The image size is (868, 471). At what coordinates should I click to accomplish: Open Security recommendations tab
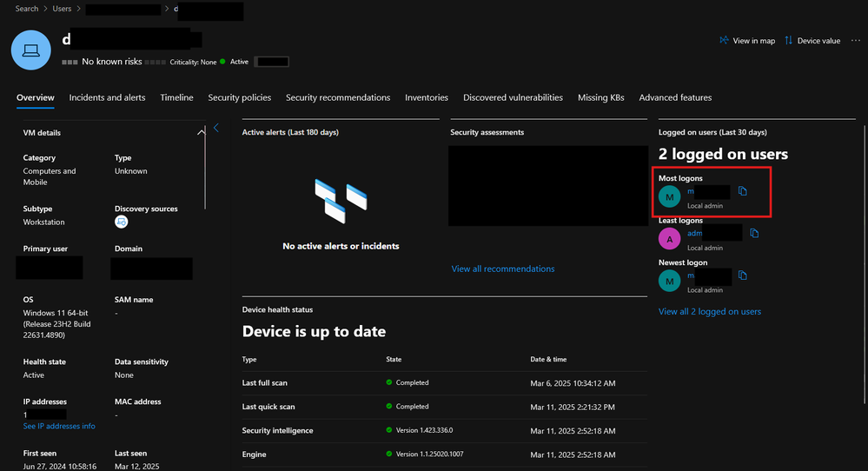pos(338,97)
